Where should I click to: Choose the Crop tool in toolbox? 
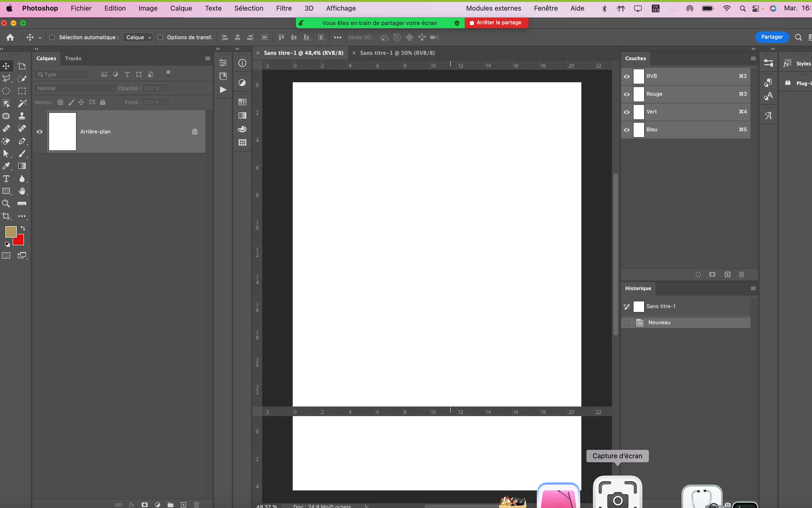point(6,216)
